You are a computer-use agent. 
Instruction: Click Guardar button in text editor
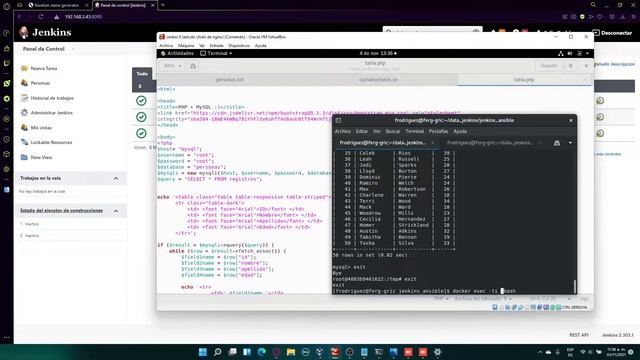549,66
